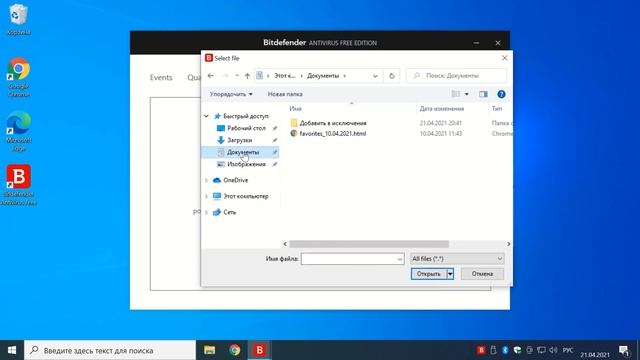Close the Select file dialog
The height and width of the screenshot is (360, 640).
click(504, 58)
